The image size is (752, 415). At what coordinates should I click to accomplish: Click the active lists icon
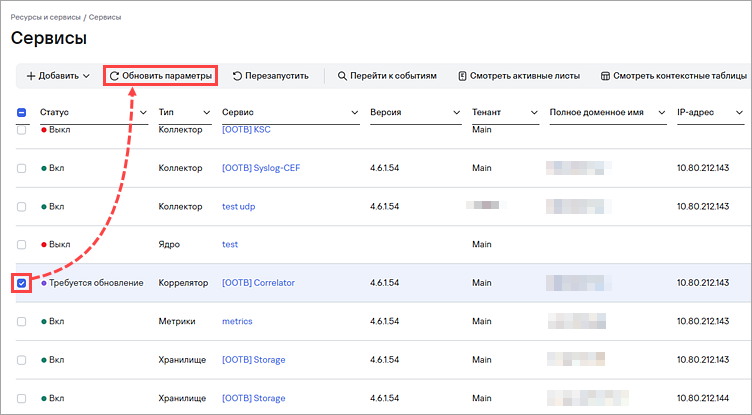click(x=462, y=76)
